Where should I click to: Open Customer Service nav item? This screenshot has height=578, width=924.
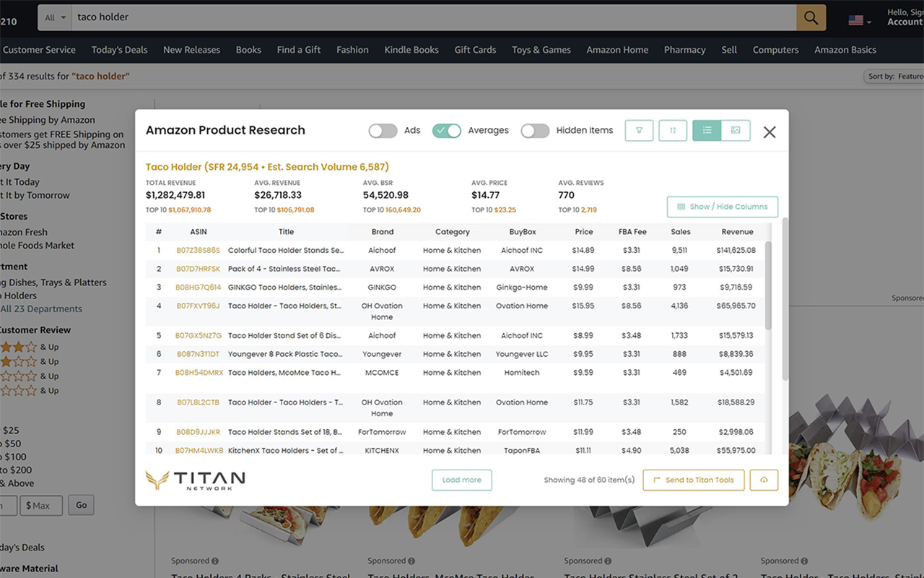click(x=39, y=50)
